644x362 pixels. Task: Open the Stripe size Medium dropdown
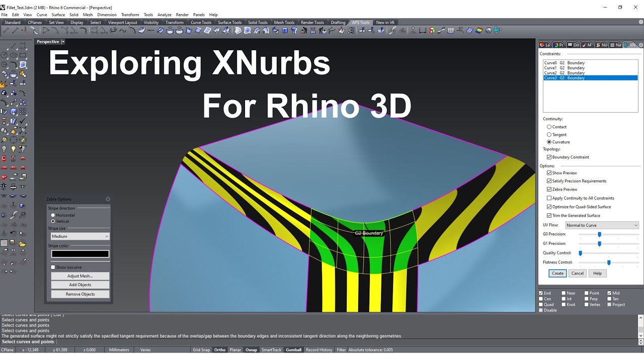click(80, 236)
